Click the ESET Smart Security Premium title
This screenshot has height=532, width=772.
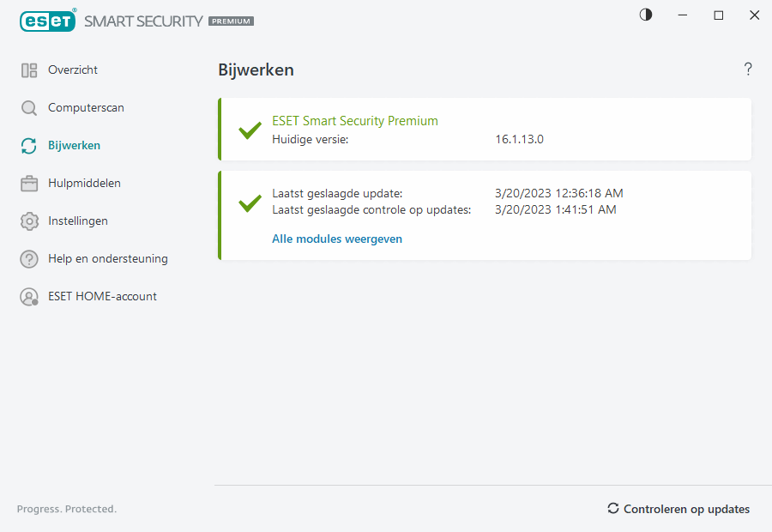pos(355,121)
